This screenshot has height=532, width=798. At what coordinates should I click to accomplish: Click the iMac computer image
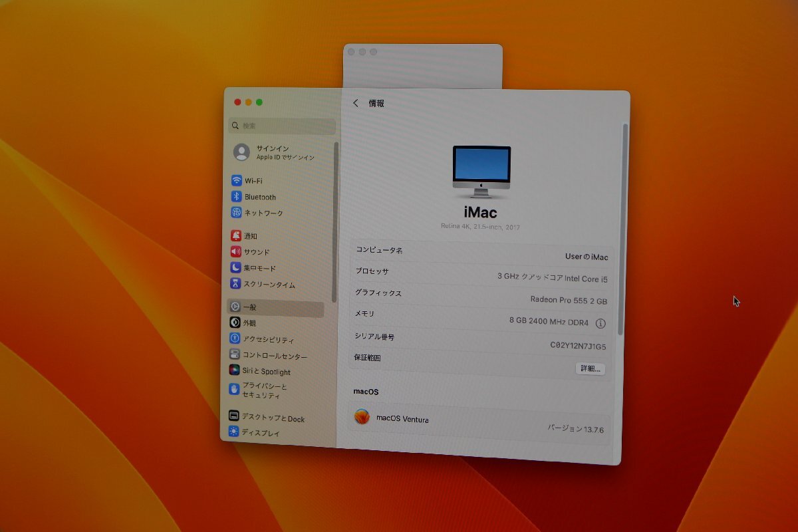pos(482,172)
